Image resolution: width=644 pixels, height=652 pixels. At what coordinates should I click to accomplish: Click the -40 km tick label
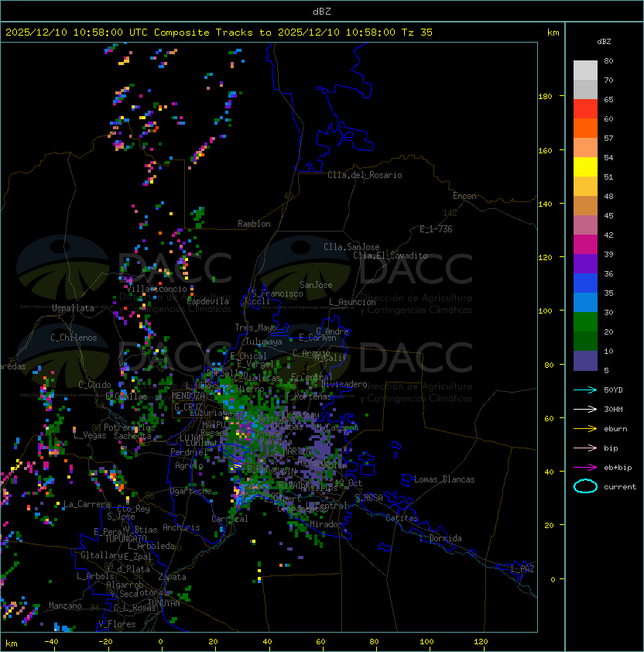click(x=51, y=642)
